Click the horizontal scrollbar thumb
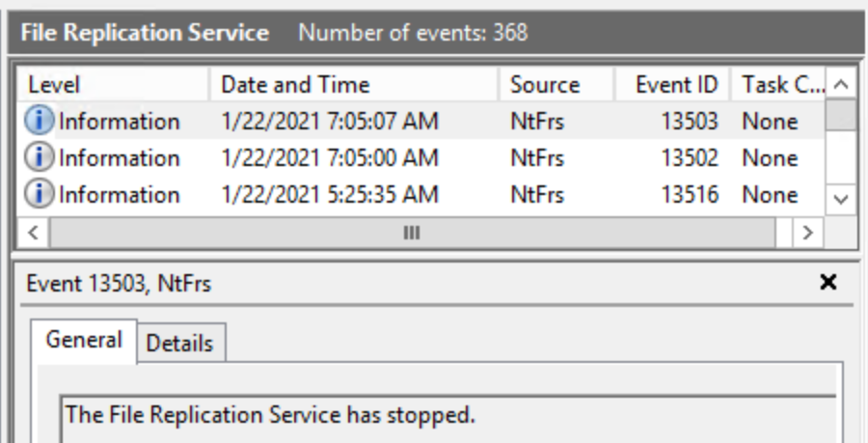868x443 pixels. pyautogui.click(x=412, y=233)
